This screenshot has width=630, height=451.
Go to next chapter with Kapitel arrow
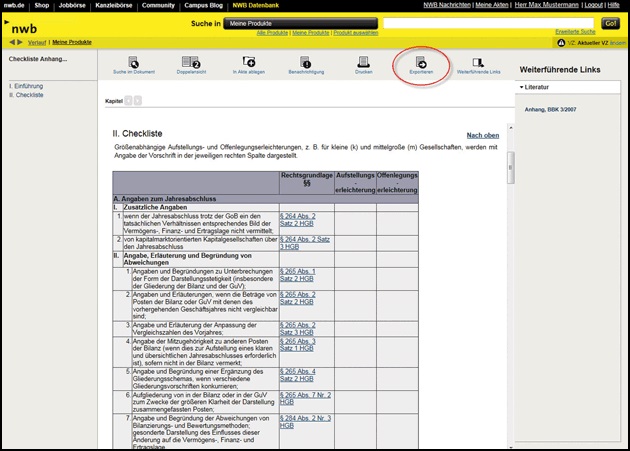click(138, 101)
